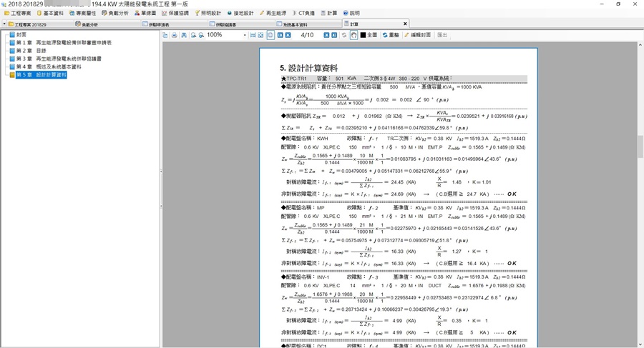Toggle the 全圖 full view button

click(368, 35)
